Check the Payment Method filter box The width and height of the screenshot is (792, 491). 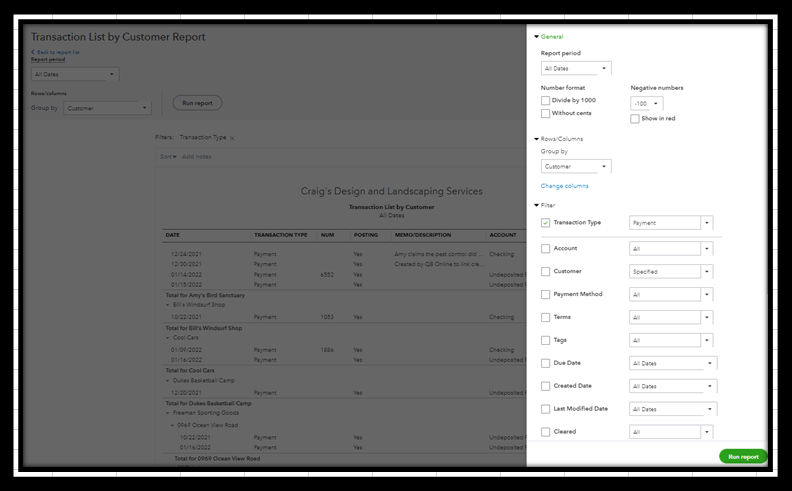(x=545, y=295)
